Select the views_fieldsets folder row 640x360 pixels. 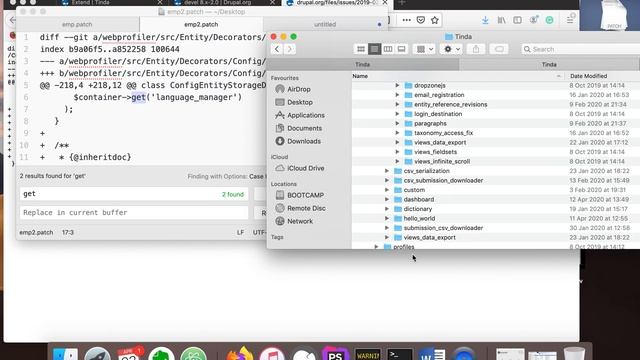pos(496,152)
